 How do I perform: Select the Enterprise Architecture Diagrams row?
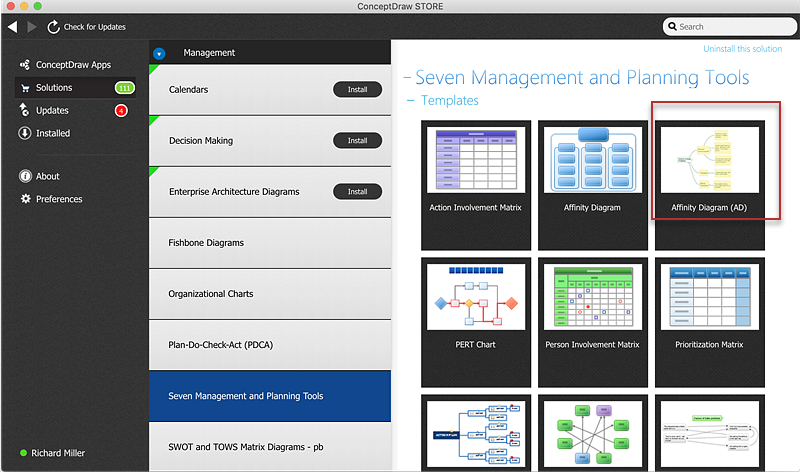[270, 191]
